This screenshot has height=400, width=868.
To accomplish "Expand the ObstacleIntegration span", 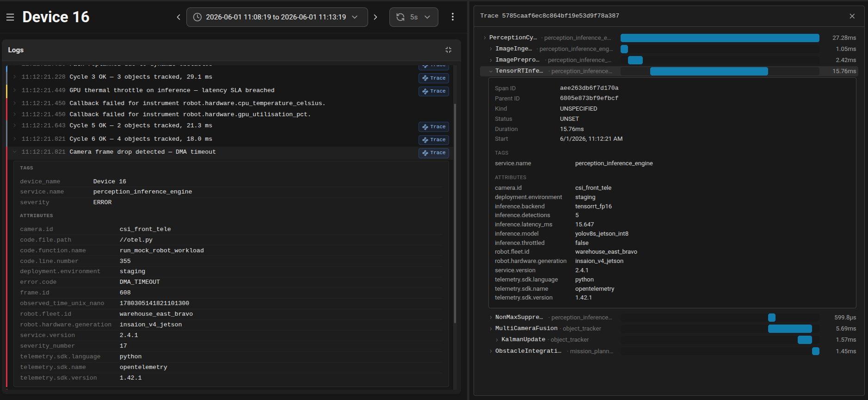I will click(491, 351).
